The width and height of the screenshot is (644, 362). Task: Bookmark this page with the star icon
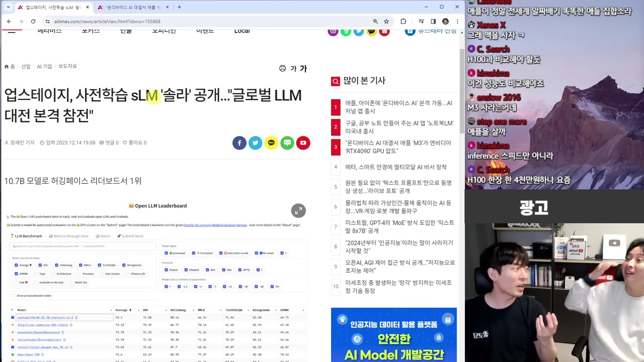click(386, 22)
